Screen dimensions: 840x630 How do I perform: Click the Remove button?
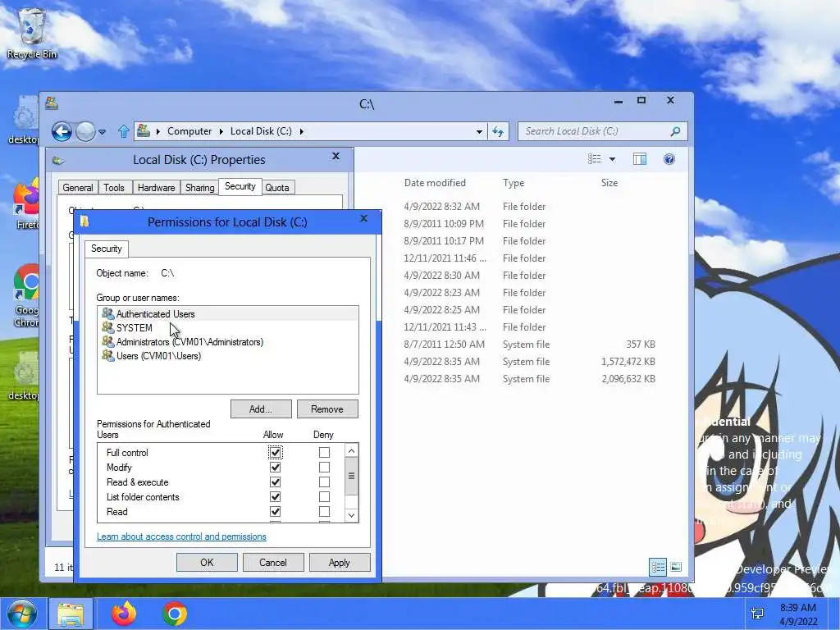[327, 409]
